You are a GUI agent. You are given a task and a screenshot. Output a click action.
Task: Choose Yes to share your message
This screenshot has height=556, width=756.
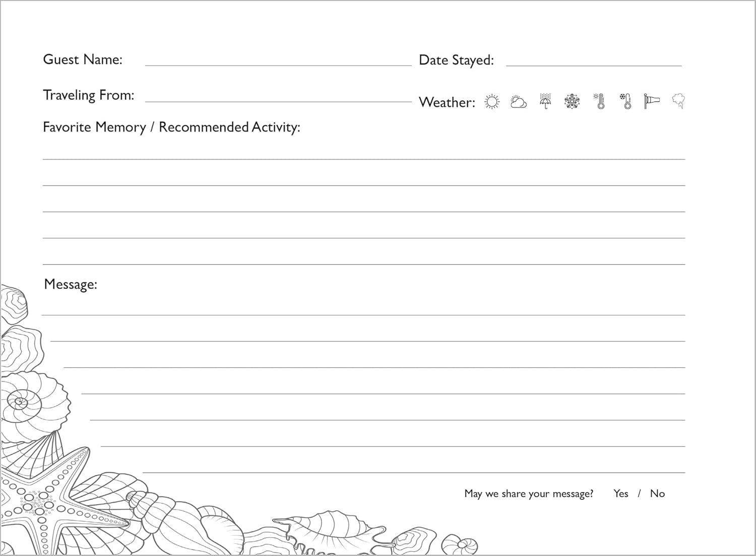coord(620,493)
